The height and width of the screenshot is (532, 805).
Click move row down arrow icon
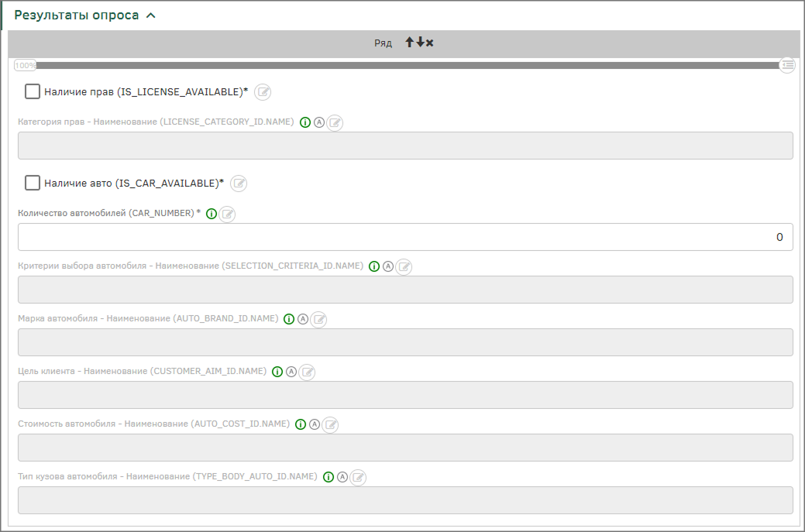(420, 43)
